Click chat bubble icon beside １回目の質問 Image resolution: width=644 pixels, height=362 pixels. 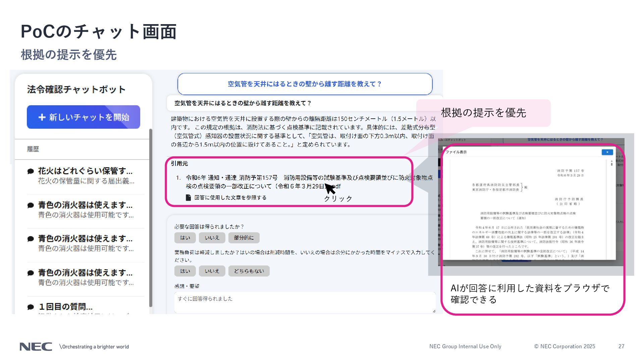tap(31, 307)
